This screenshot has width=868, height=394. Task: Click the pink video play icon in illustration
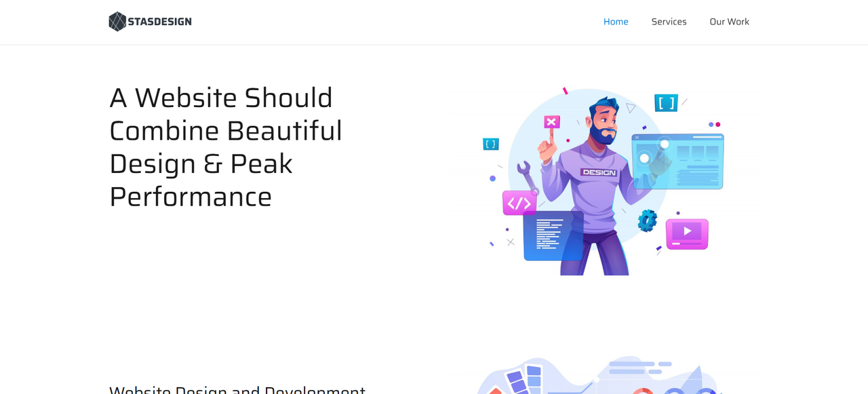point(687,233)
